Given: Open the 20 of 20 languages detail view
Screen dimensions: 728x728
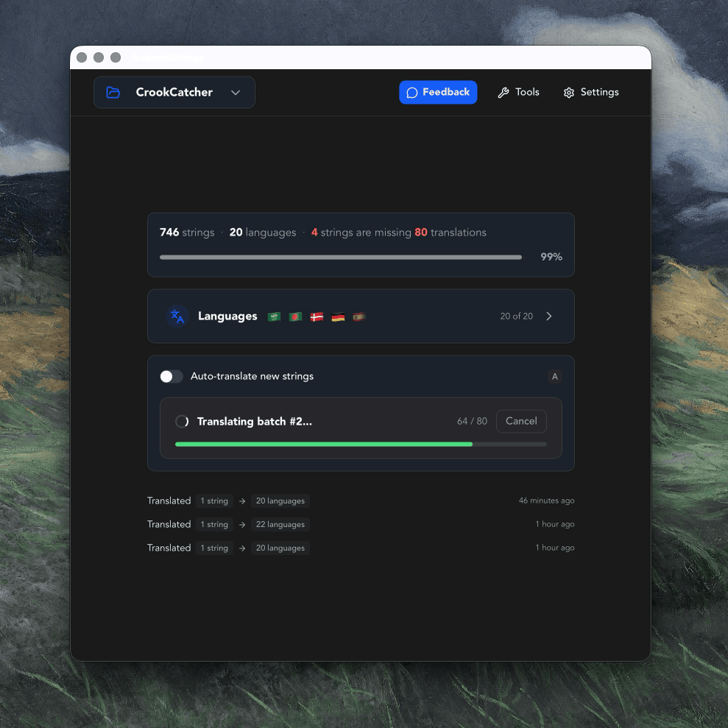Looking at the screenshot, I should pyautogui.click(x=517, y=316).
